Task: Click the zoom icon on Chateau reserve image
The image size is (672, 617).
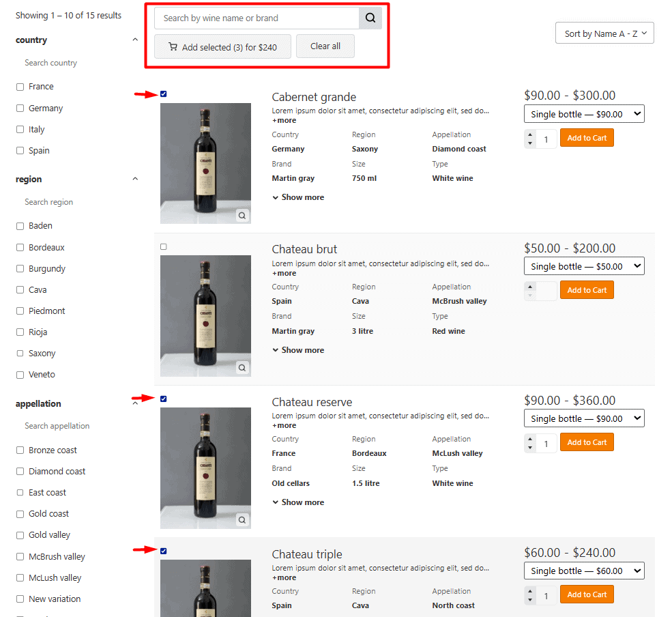Action: (x=242, y=519)
